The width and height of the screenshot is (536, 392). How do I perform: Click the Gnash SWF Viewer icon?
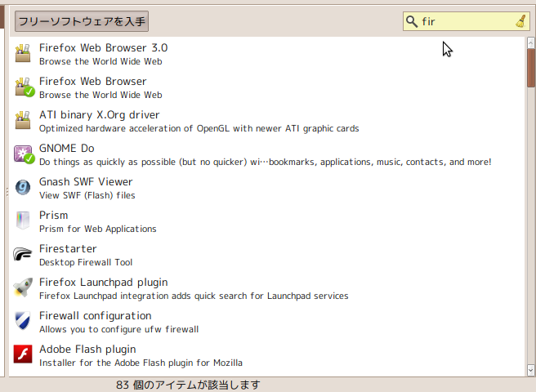point(23,187)
